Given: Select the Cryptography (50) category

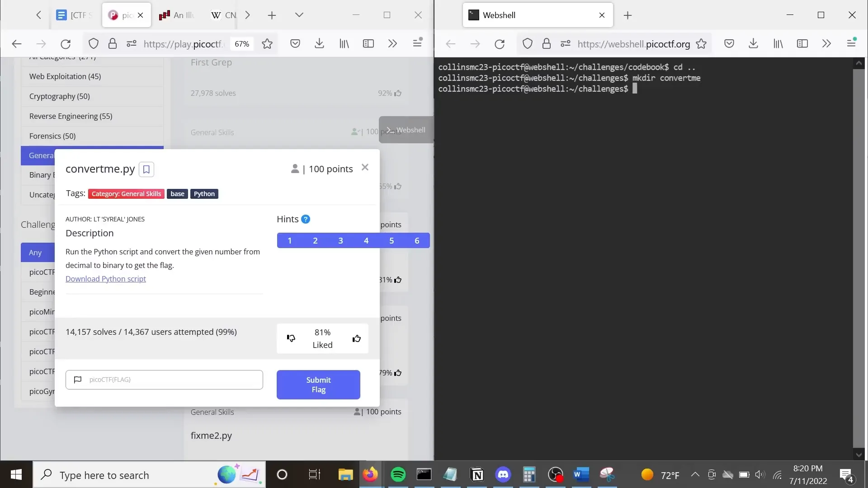Looking at the screenshot, I should (60, 96).
